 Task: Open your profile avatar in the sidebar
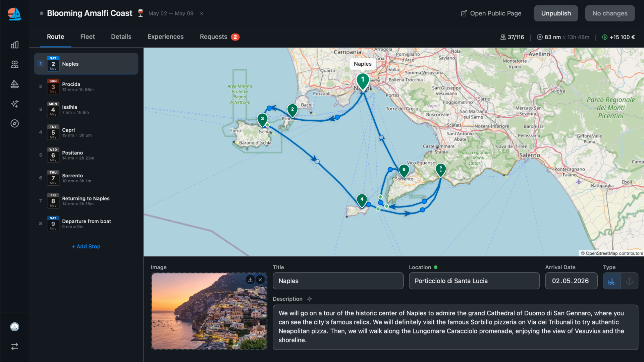pyautogui.click(x=15, y=327)
